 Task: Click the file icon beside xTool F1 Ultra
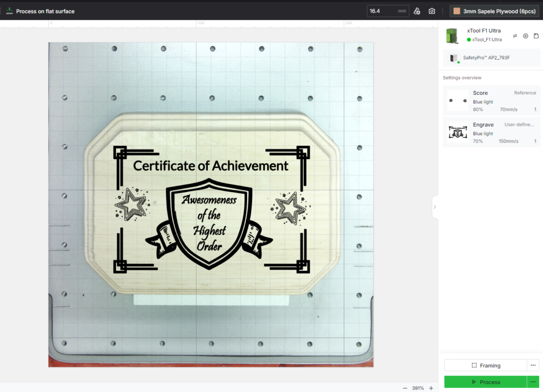coord(536,36)
